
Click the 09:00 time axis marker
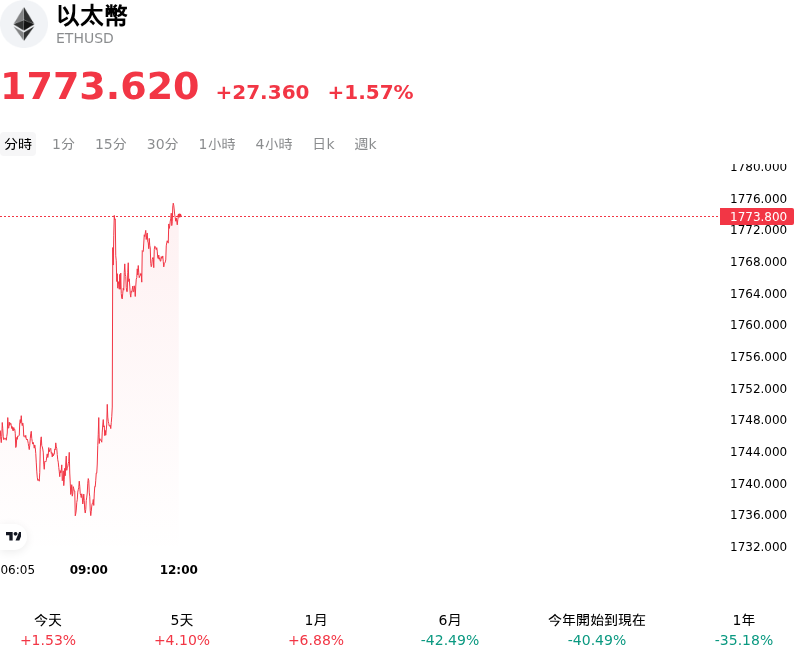[x=89, y=570]
